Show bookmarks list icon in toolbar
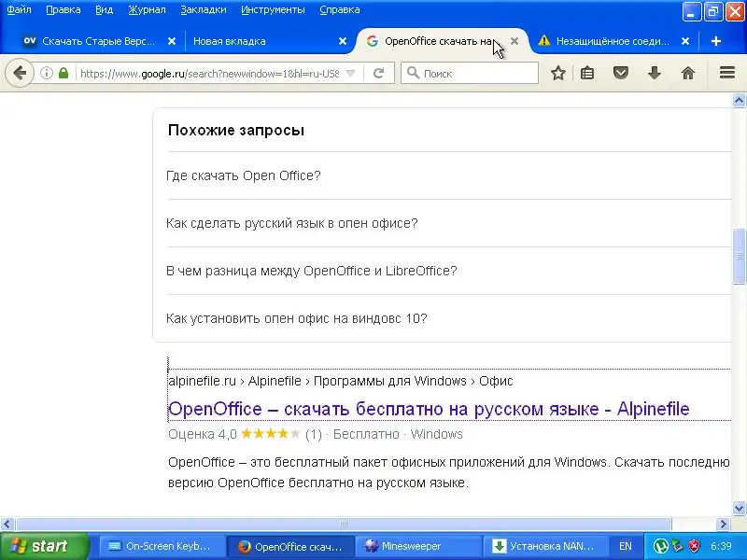The height and width of the screenshot is (560, 747). point(587,73)
